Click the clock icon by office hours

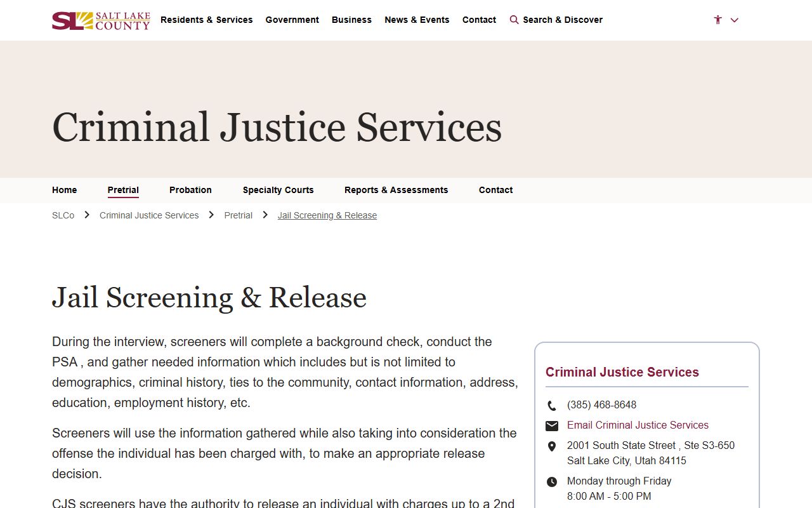(552, 482)
